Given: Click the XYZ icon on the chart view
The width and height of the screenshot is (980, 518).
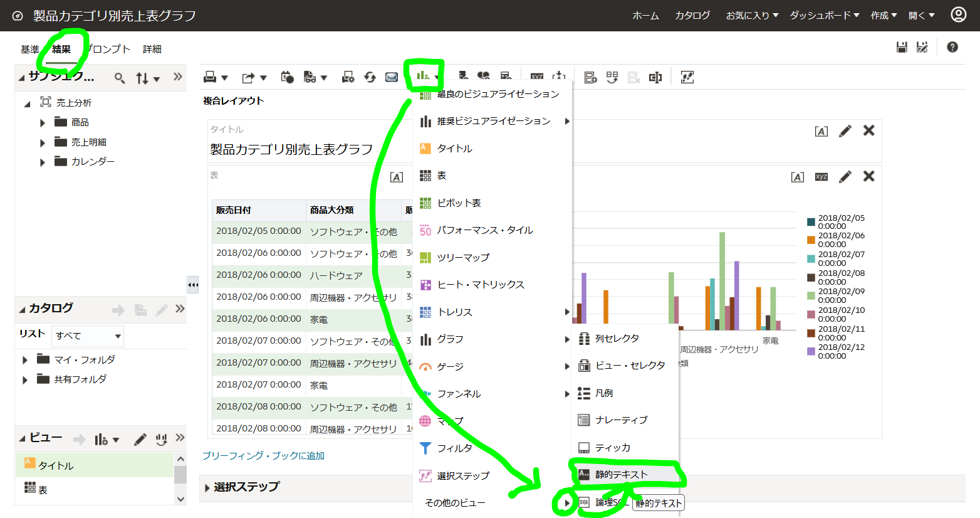Looking at the screenshot, I should point(821,177).
